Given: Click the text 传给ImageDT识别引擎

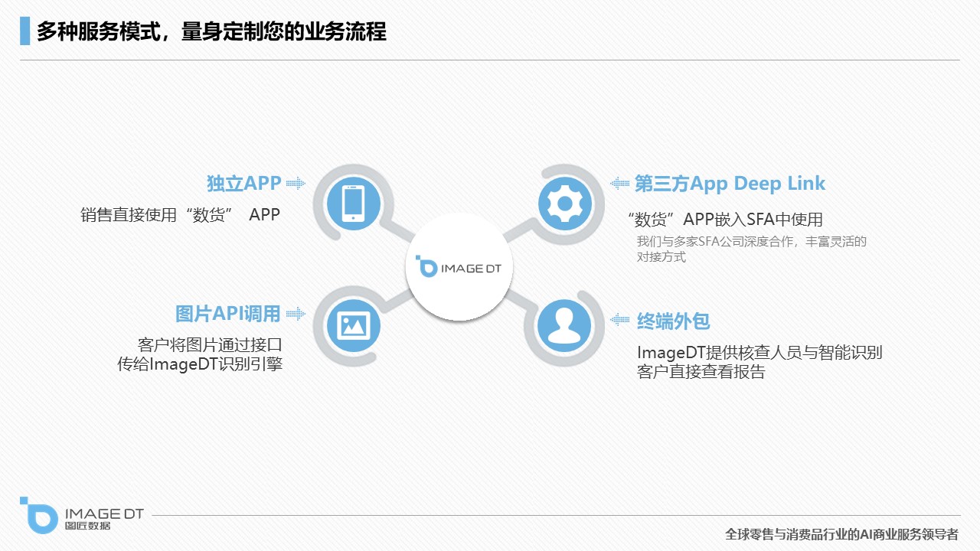Looking at the screenshot, I should 200,364.
